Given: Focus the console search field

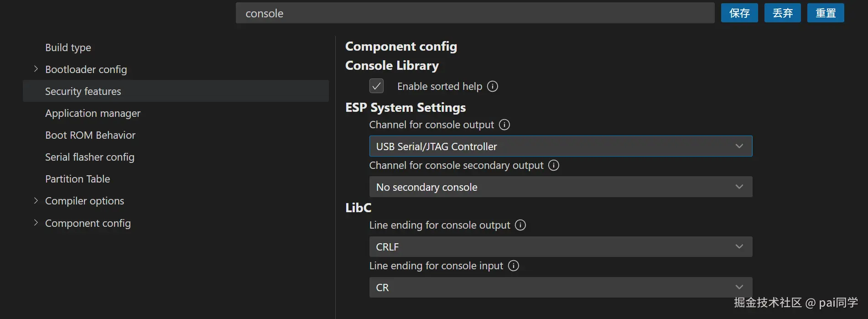Looking at the screenshot, I should [x=474, y=13].
